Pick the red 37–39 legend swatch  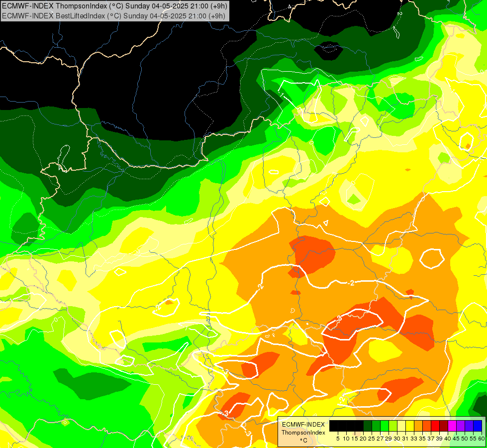pos(435,426)
